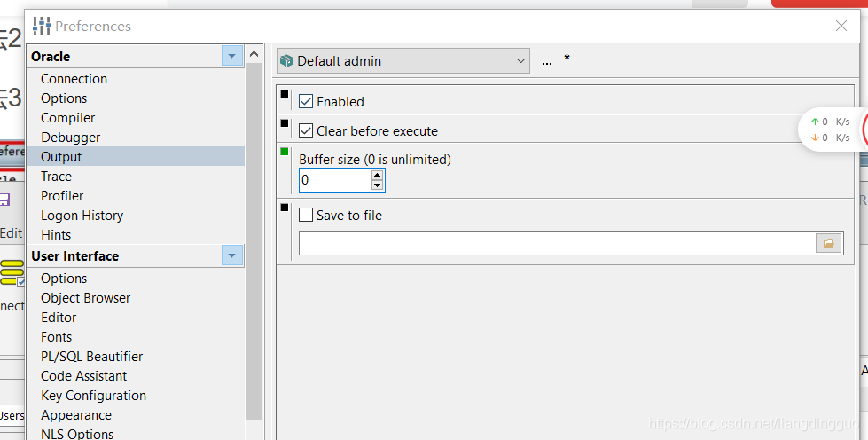Screen dimensions: 868x440
Task: Click the black indicator beside Save to file
Action: pyautogui.click(x=285, y=207)
